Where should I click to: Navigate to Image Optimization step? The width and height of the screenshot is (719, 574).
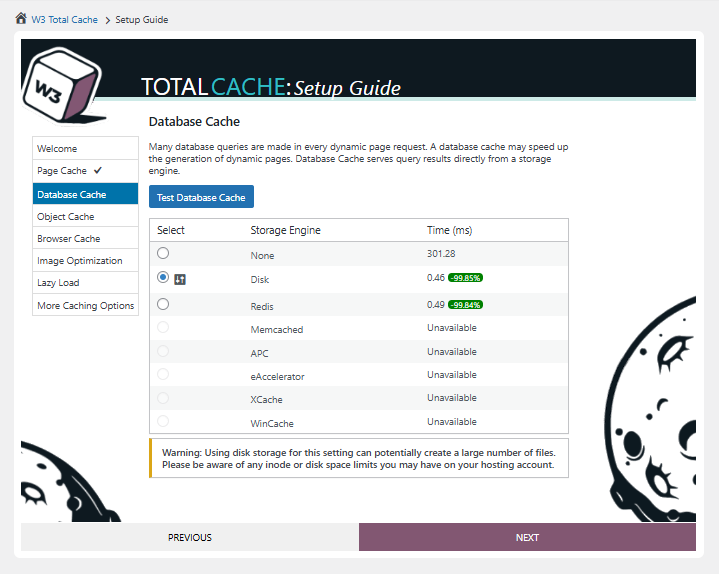tap(80, 261)
